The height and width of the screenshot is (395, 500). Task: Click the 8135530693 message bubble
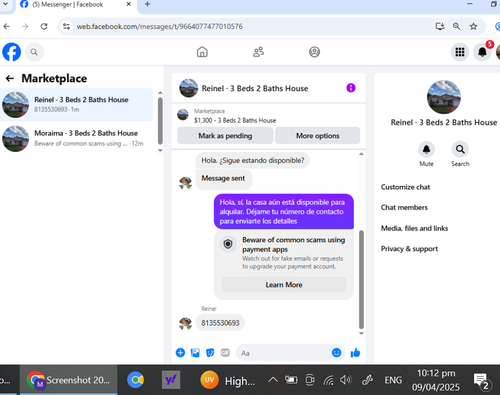[x=220, y=323]
